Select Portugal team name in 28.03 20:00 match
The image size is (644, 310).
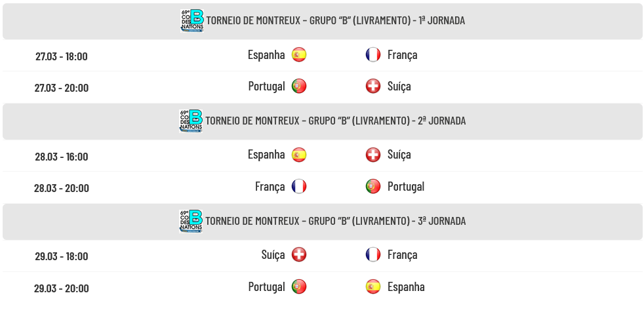click(x=406, y=187)
